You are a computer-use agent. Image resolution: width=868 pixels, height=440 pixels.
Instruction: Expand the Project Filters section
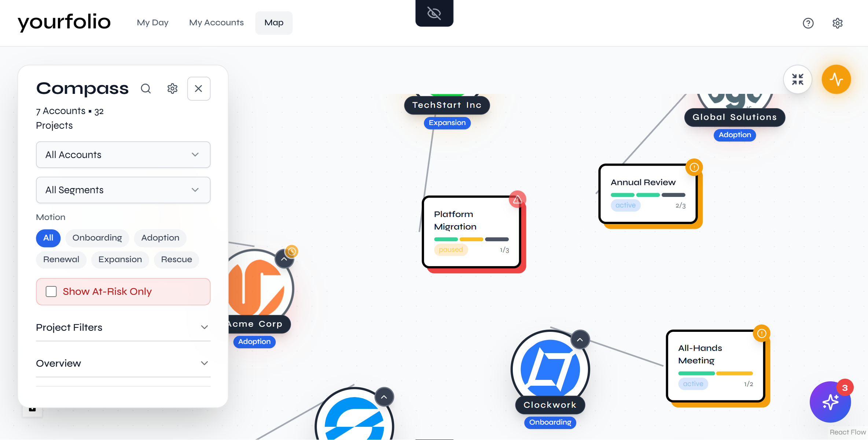[x=123, y=327]
